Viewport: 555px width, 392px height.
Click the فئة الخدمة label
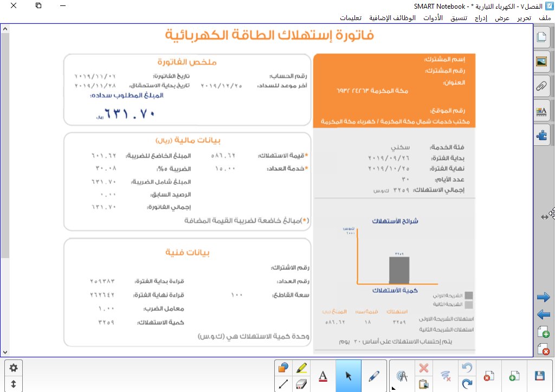pos(447,147)
